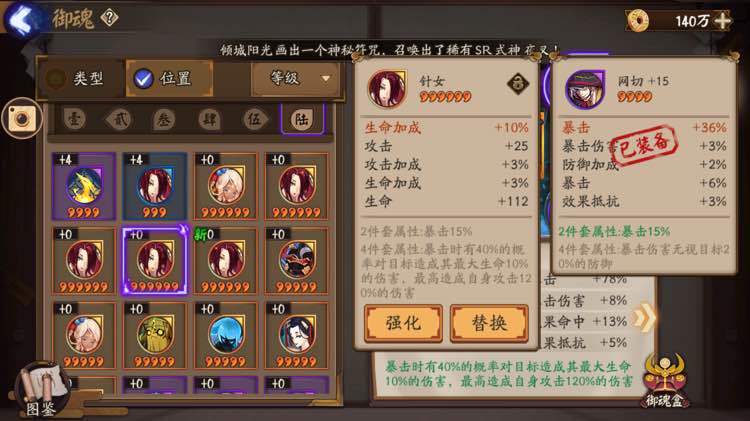Tap the camera screenshot icon
Screen dimensions: 750x421
(22, 118)
